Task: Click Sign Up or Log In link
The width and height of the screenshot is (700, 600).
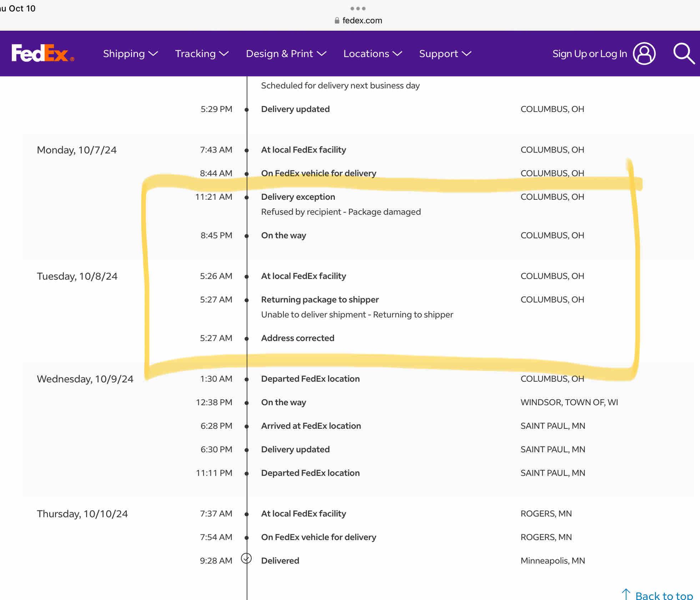Action: [589, 54]
